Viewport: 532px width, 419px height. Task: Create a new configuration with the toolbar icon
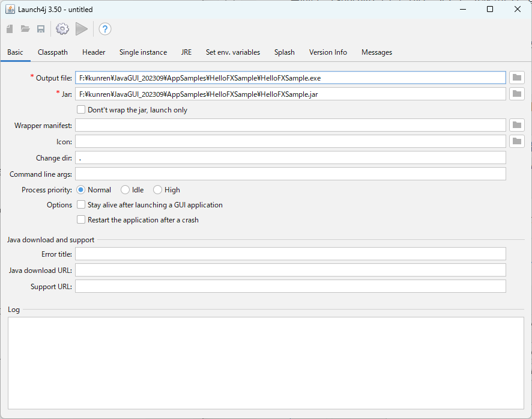pyautogui.click(x=10, y=29)
